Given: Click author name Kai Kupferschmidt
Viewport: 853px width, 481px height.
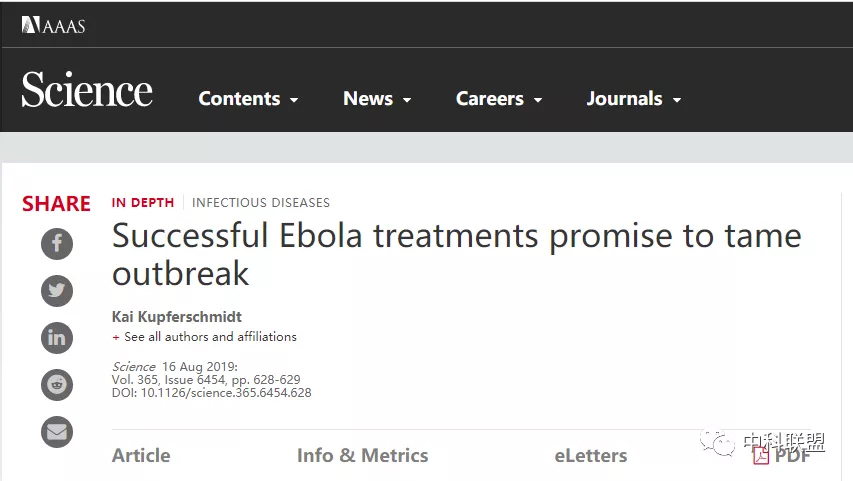Looking at the screenshot, I should point(177,317).
